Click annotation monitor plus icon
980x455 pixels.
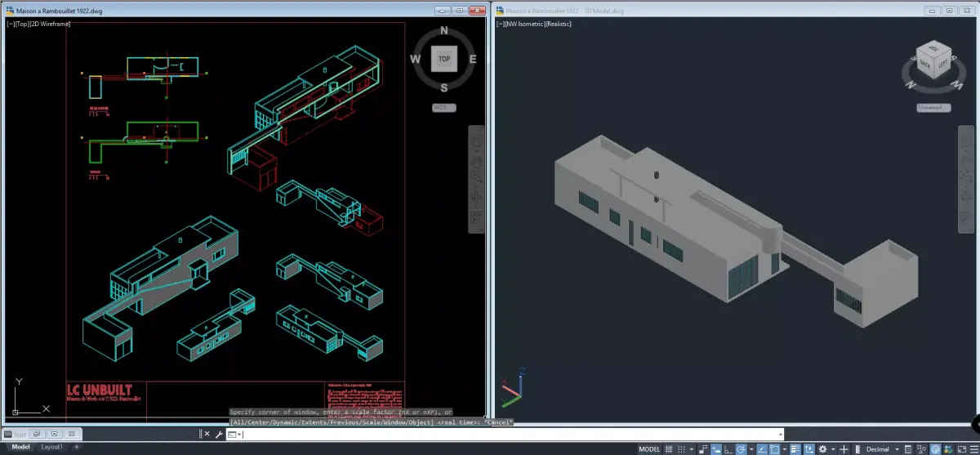click(844, 448)
